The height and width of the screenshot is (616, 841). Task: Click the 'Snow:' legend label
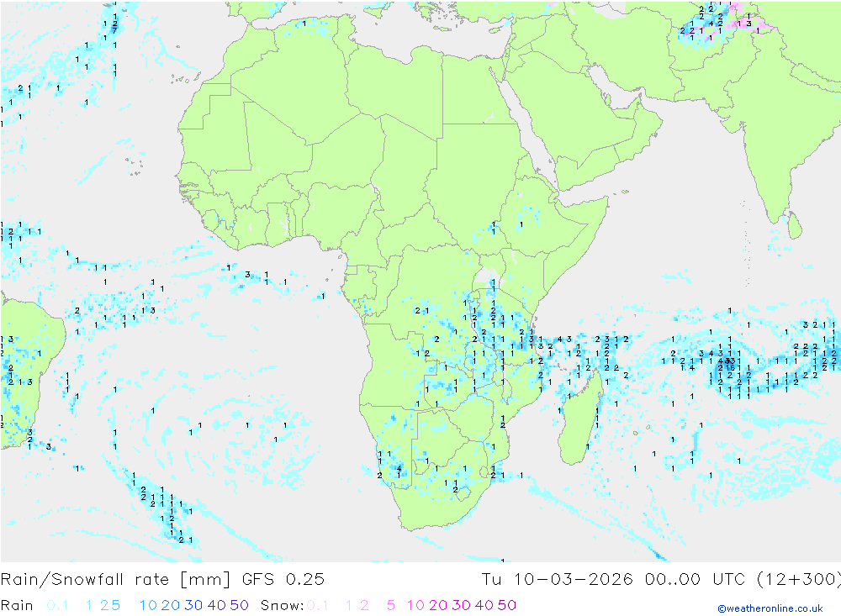click(x=282, y=605)
